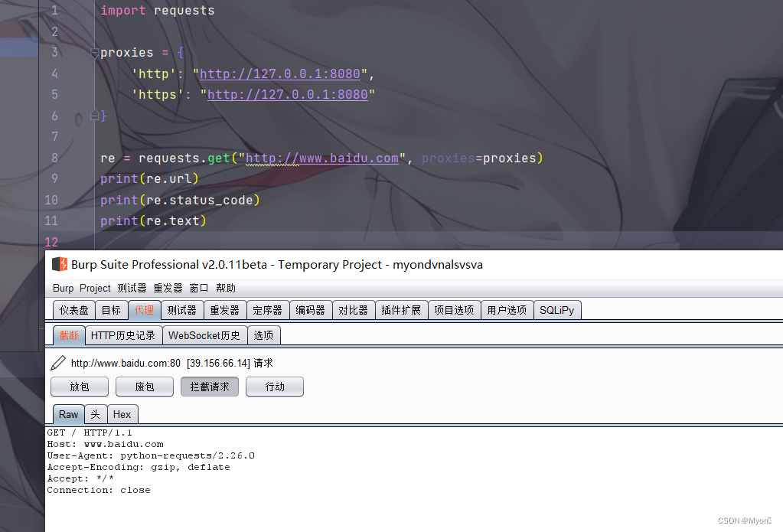Switch to the 仪表盘 tab
This screenshot has height=532, width=783.
pyautogui.click(x=74, y=310)
